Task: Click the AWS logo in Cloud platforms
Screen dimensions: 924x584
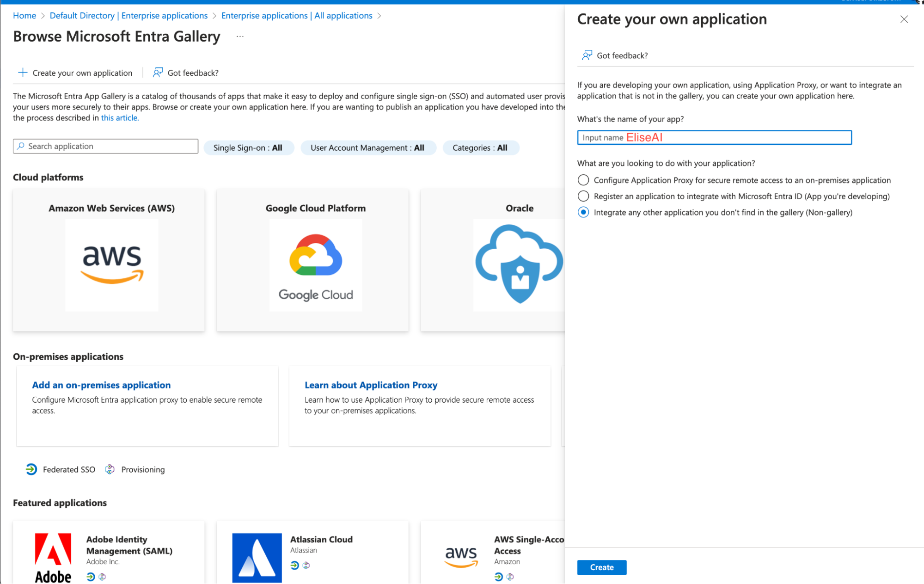Action: 112,265
